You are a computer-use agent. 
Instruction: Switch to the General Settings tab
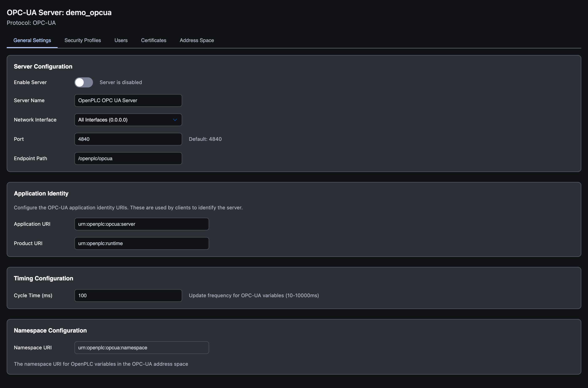[32, 40]
